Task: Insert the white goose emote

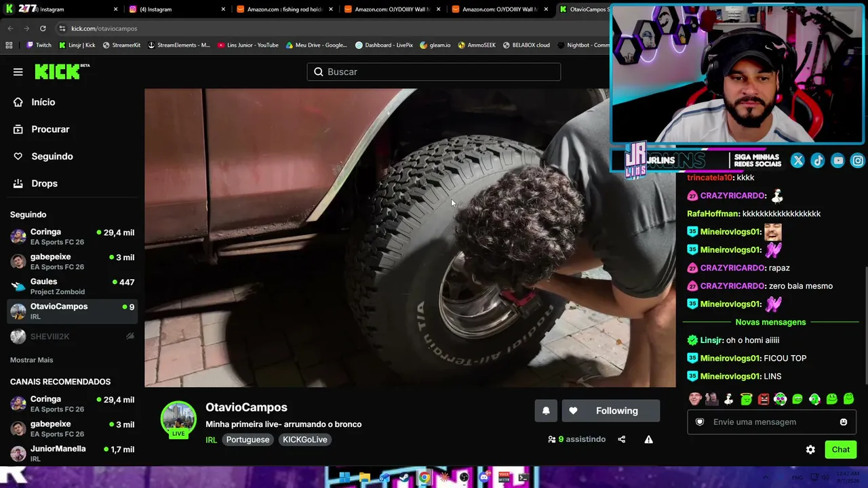Action: pos(728,399)
